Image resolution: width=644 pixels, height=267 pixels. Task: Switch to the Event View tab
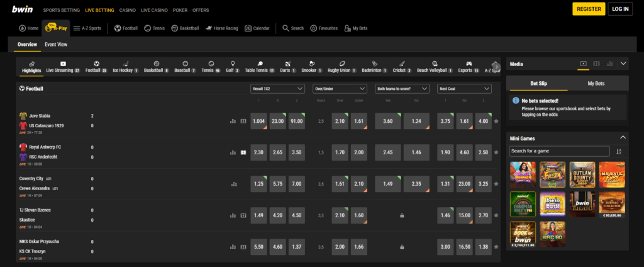tap(56, 45)
